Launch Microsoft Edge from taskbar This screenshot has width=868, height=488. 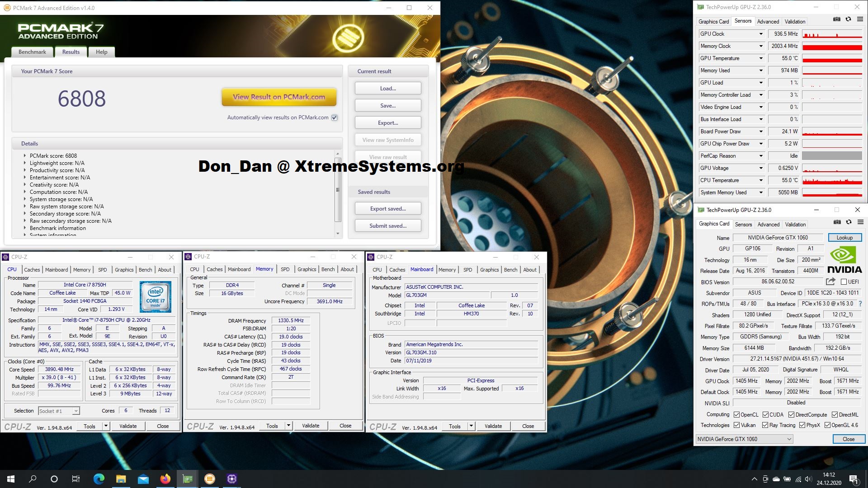(x=99, y=479)
